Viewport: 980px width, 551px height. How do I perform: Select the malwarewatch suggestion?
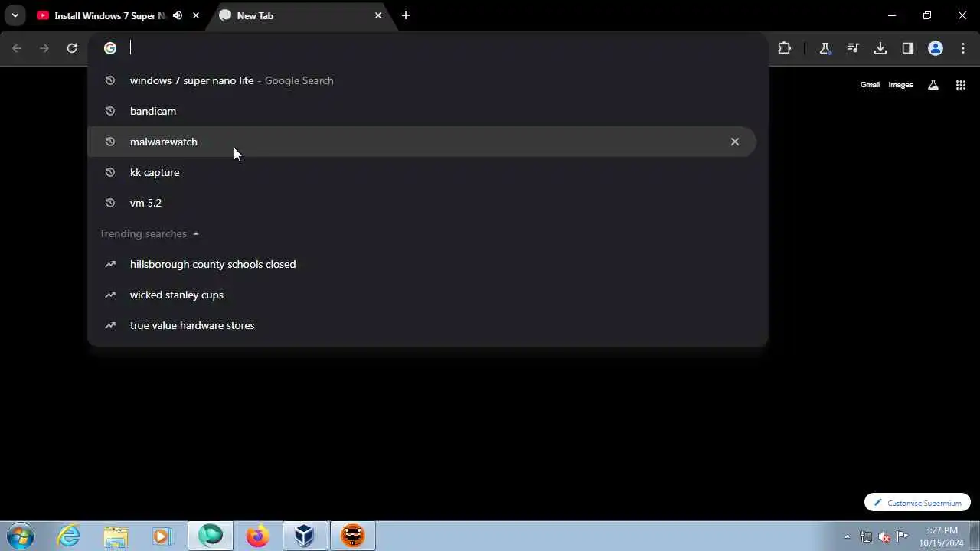422,142
